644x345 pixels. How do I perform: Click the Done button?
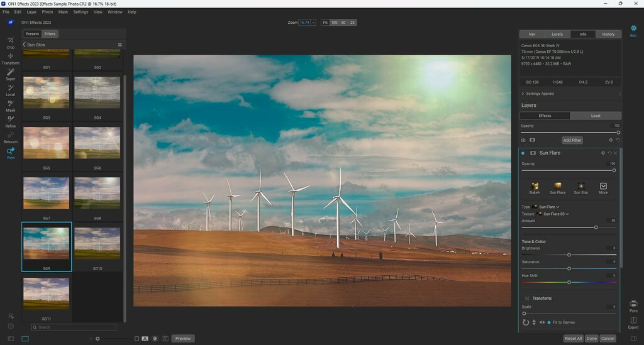tap(591, 339)
